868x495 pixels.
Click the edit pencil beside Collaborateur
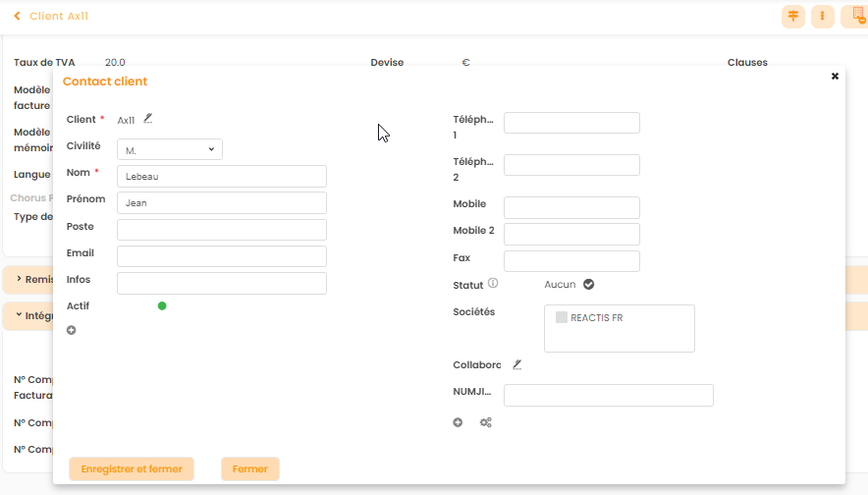[x=517, y=364]
